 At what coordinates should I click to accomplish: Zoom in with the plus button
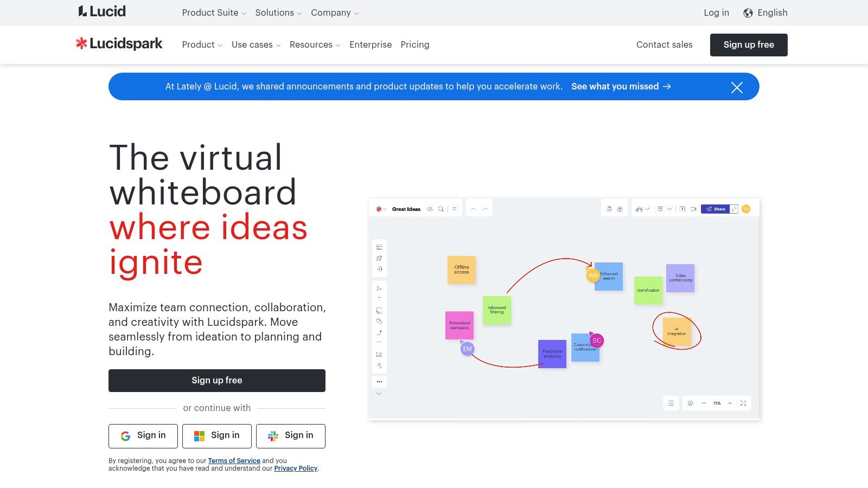[730, 403]
